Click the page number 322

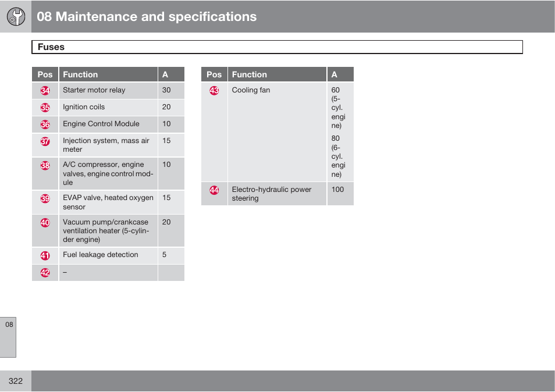pyautogui.click(x=16, y=381)
